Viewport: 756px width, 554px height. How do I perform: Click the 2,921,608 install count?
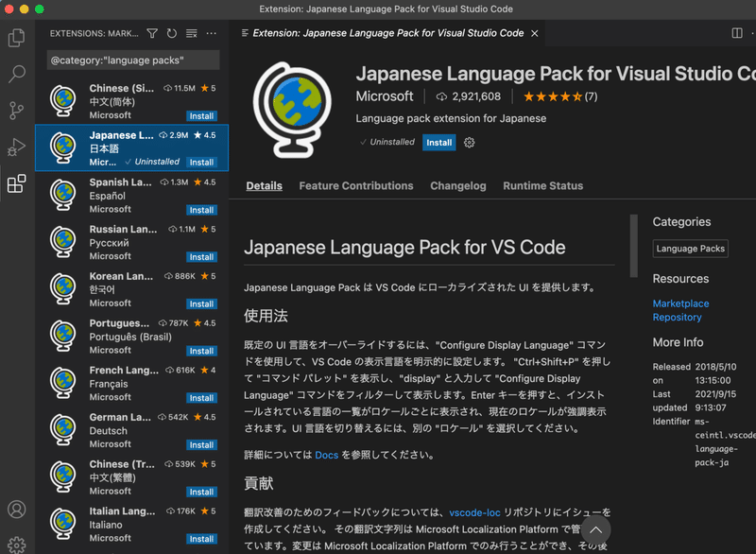469,96
